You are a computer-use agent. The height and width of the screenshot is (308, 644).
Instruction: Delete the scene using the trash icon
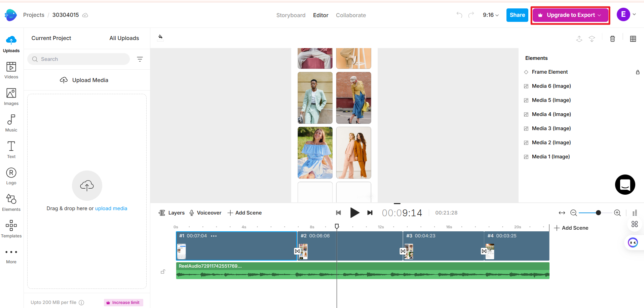tap(612, 39)
